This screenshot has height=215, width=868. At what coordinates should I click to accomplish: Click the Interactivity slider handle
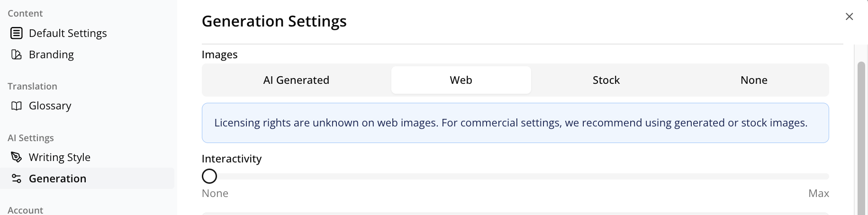(209, 176)
